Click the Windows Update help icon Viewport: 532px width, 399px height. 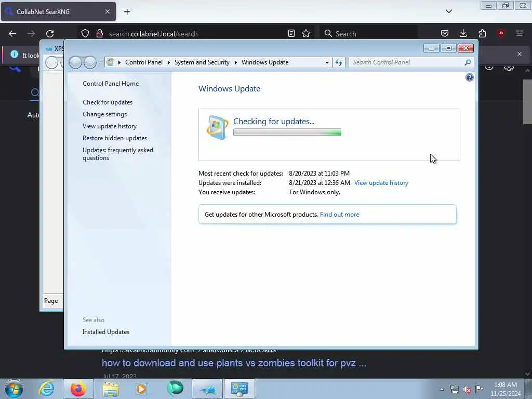point(469,78)
